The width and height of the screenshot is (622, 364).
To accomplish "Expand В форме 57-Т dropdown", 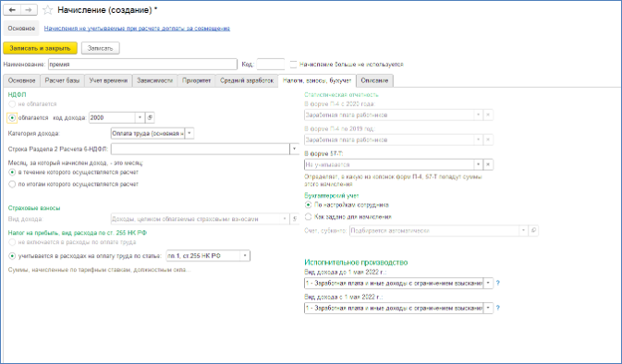I will click(479, 164).
